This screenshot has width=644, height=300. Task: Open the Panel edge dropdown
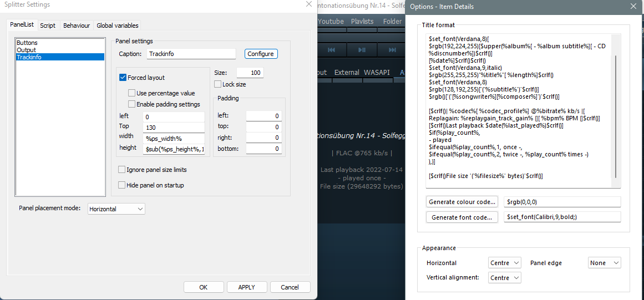coord(604,263)
